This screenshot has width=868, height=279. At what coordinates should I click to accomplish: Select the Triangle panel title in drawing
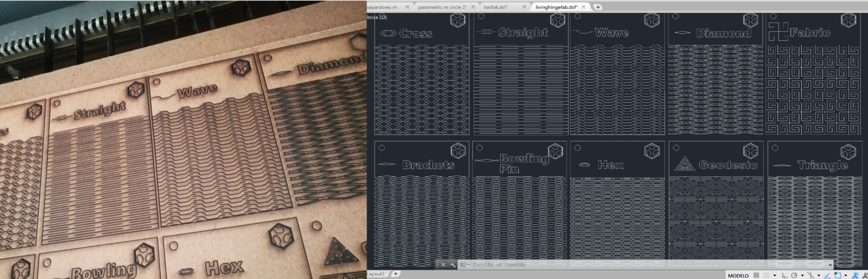(823, 166)
